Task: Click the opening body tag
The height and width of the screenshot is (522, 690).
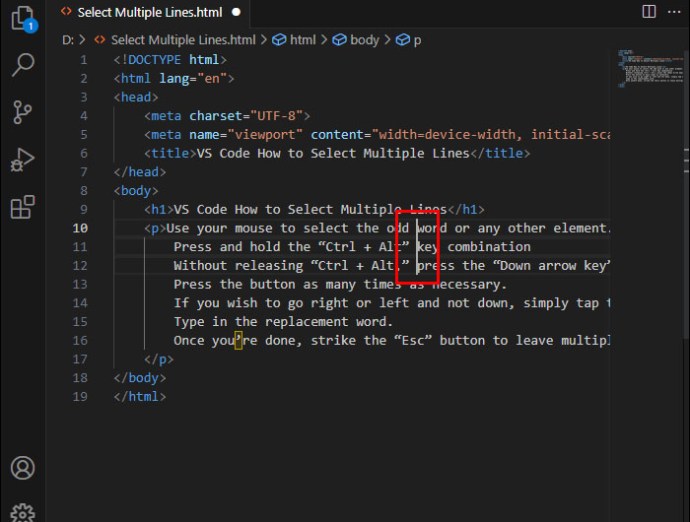Action: click(136, 191)
